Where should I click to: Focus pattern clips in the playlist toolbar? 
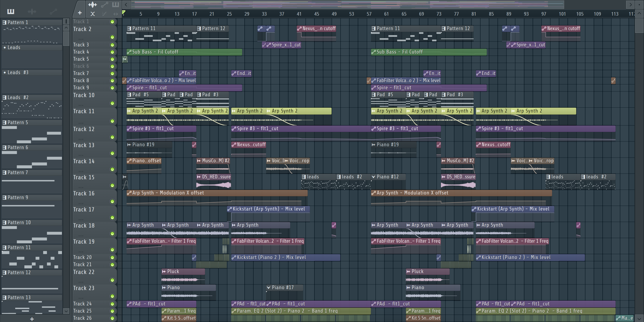click(116, 4)
